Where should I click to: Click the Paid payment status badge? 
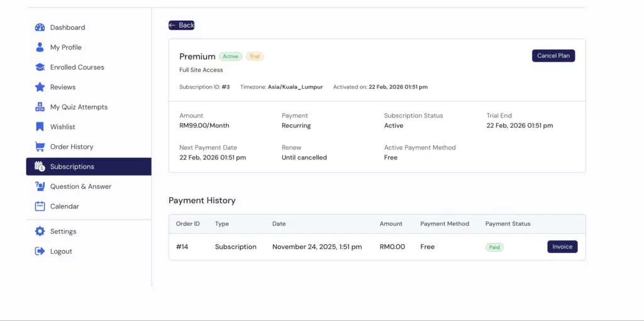tap(494, 247)
